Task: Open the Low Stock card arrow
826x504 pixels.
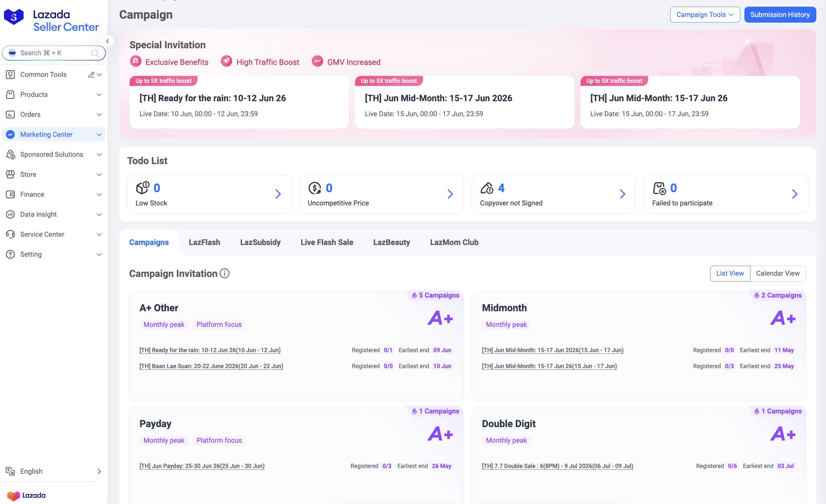Action: 278,194
